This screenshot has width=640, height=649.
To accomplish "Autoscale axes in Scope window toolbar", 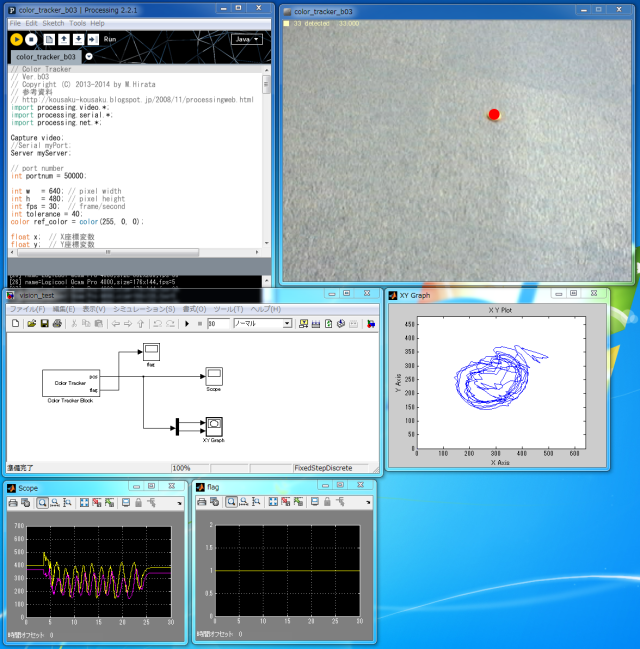I will [x=84, y=503].
